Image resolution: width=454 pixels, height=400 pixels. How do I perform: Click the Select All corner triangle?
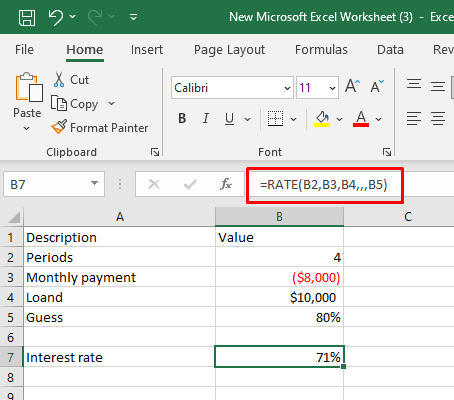click(x=13, y=217)
